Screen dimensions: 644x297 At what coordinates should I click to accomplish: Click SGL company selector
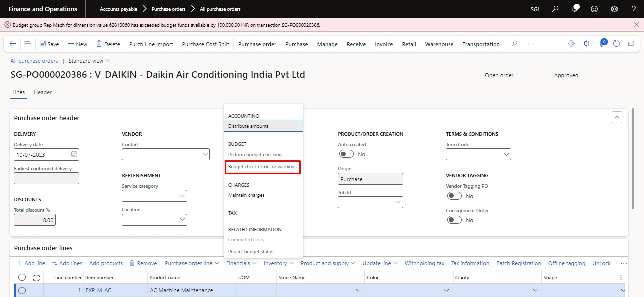[535, 9]
